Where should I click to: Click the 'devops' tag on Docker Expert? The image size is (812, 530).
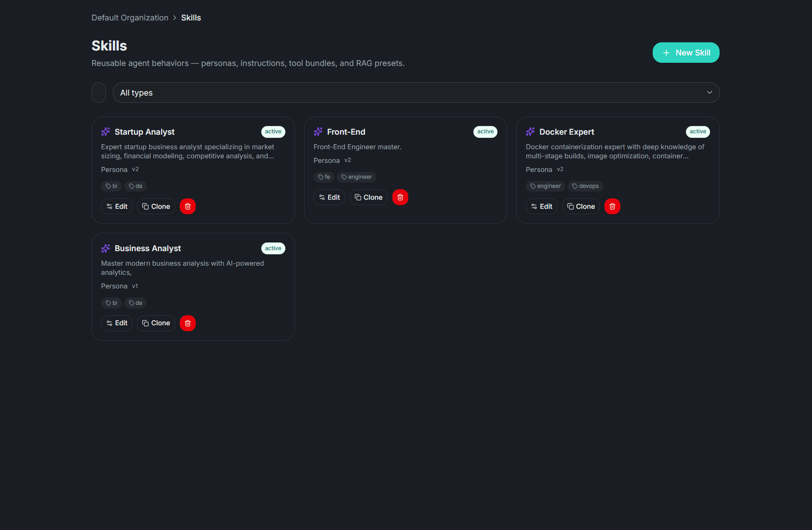point(585,186)
